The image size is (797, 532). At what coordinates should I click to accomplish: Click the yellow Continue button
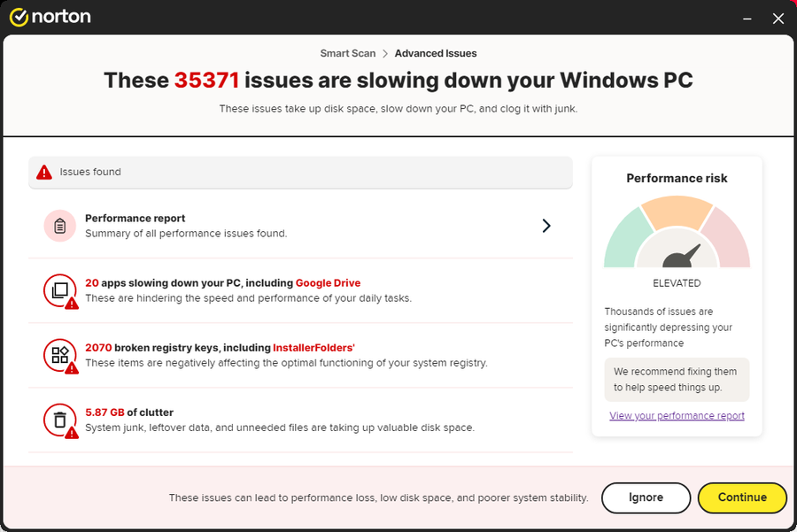pos(742,497)
